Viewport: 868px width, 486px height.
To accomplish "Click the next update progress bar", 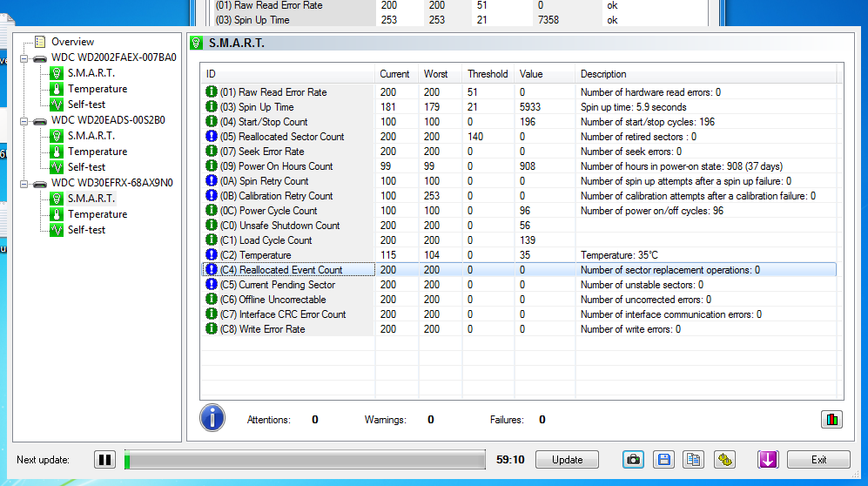I will click(x=305, y=459).
